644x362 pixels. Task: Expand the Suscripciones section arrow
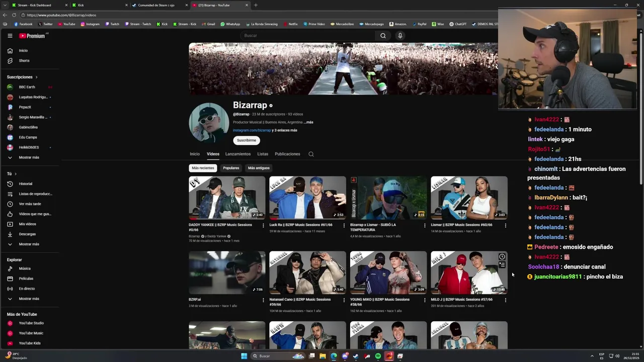coord(36,77)
